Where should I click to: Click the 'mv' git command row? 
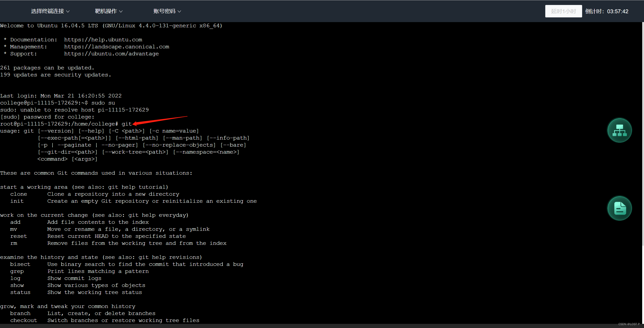coord(110,229)
